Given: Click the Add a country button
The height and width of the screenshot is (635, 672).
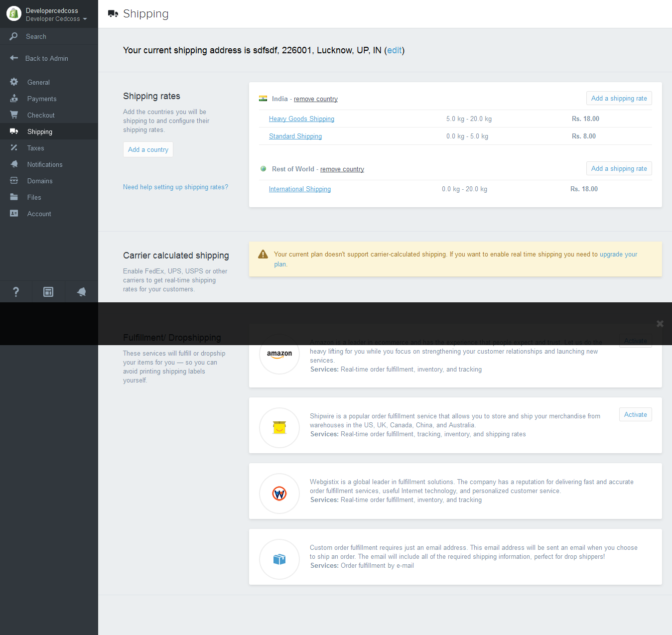Looking at the screenshot, I should click(x=148, y=149).
